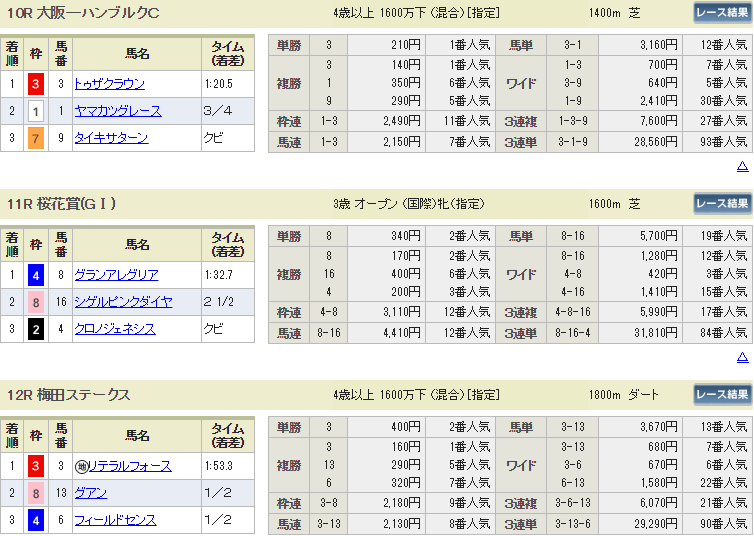Click the 単勝 payout 400円 in 12R
The width and height of the screenshot is (754, 536).
(406, 427)
